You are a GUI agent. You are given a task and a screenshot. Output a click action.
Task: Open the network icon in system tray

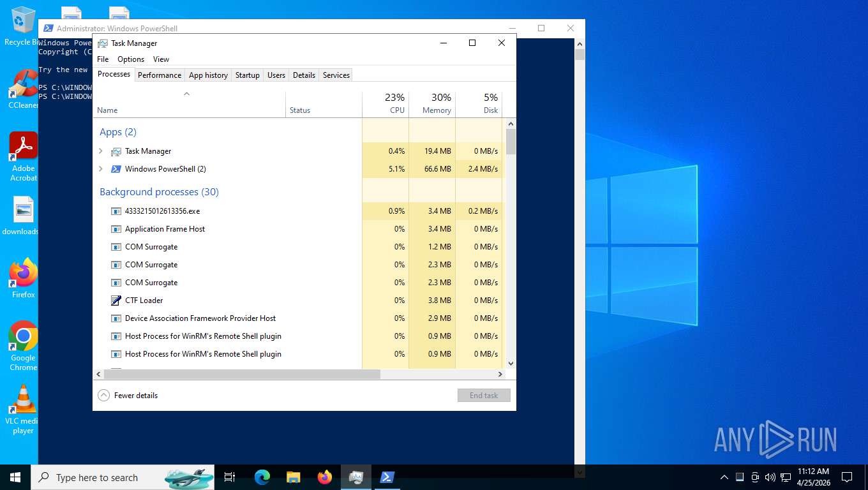point(786,477)
